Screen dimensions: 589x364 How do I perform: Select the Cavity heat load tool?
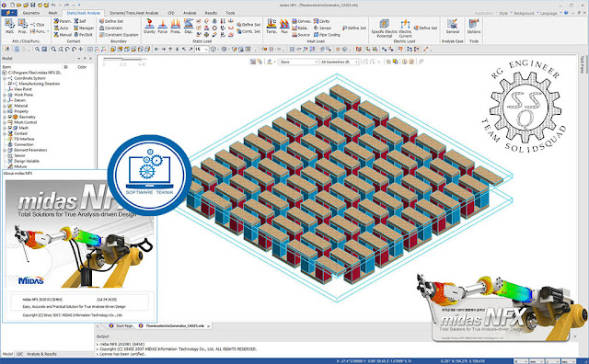click(321, 21)
